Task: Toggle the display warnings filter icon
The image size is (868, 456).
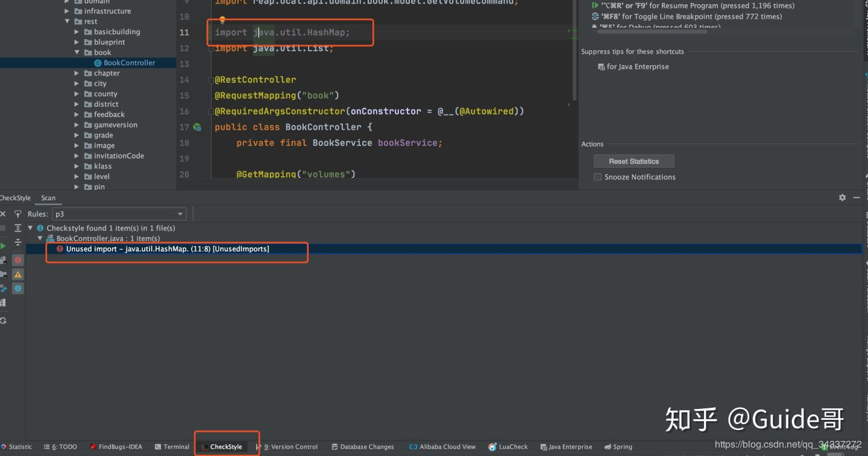Action: (x=18, y=274)
